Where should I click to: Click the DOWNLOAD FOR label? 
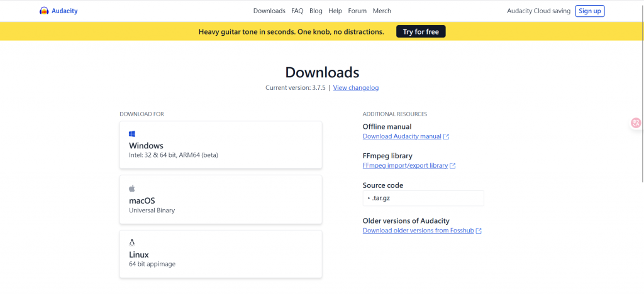click(142, 114)
